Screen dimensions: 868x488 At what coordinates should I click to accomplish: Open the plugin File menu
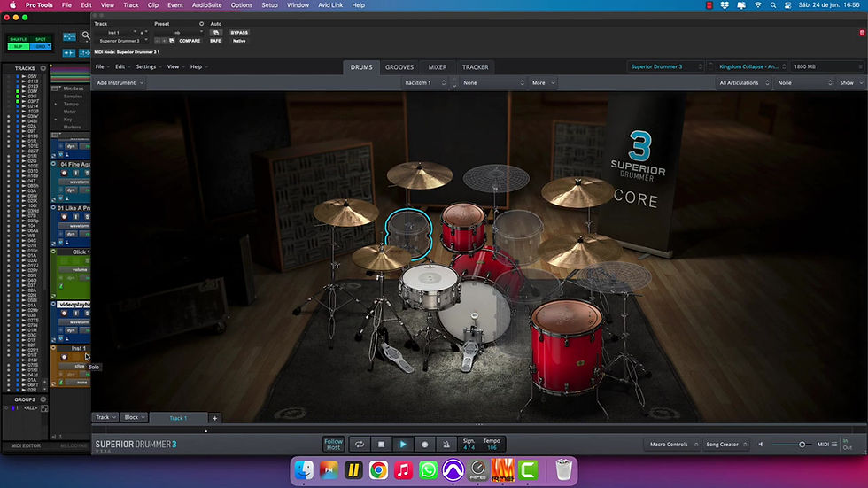[x=101, y=67]
